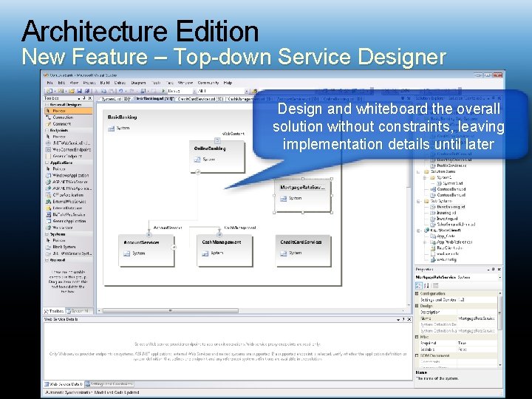
Task: Open the Diagram menu
Action: (x=138, y=83)
